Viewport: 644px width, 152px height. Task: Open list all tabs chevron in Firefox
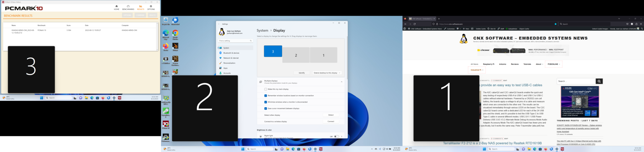point(619,19)
